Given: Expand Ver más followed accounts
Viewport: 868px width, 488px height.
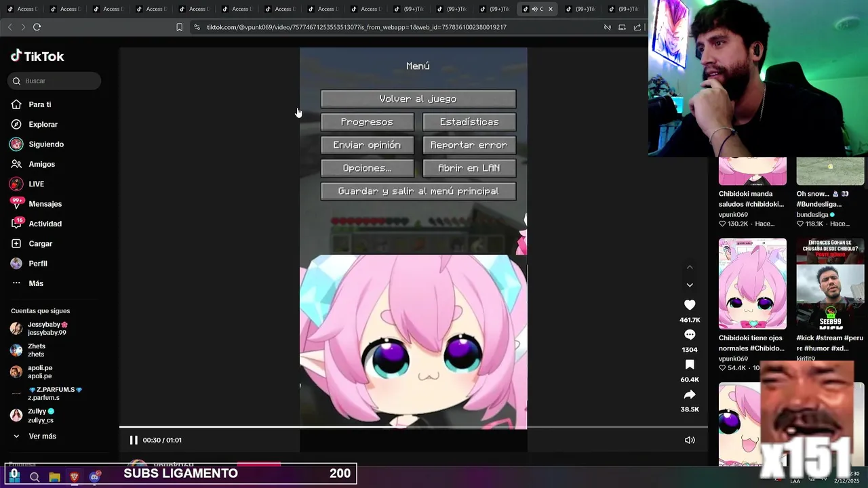Looking at the screenshot, I should 42,436.
